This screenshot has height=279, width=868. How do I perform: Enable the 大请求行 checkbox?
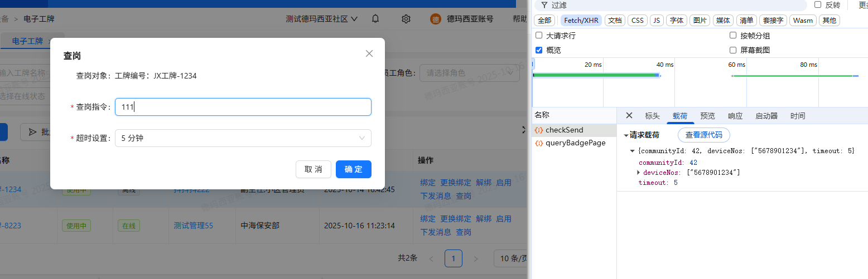point(539,35)
